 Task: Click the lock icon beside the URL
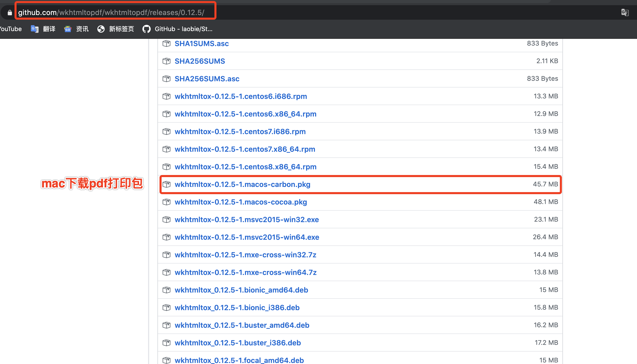tap(10, 13)
